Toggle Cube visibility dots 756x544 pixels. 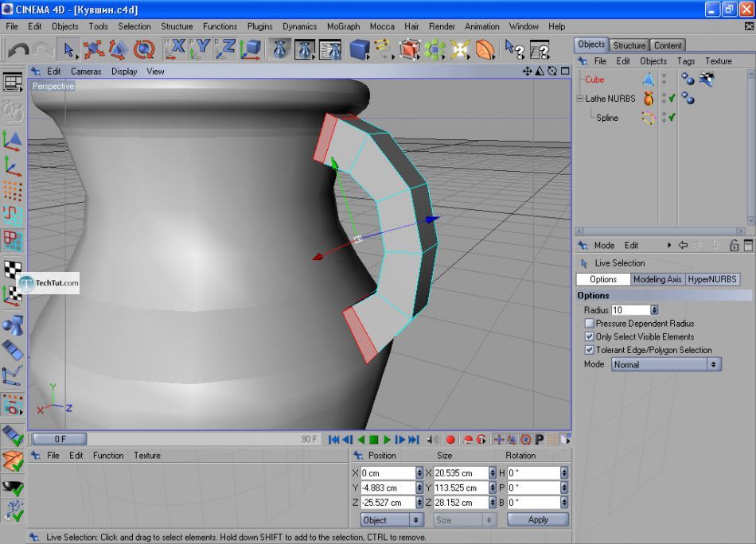(x=664, y=79)
